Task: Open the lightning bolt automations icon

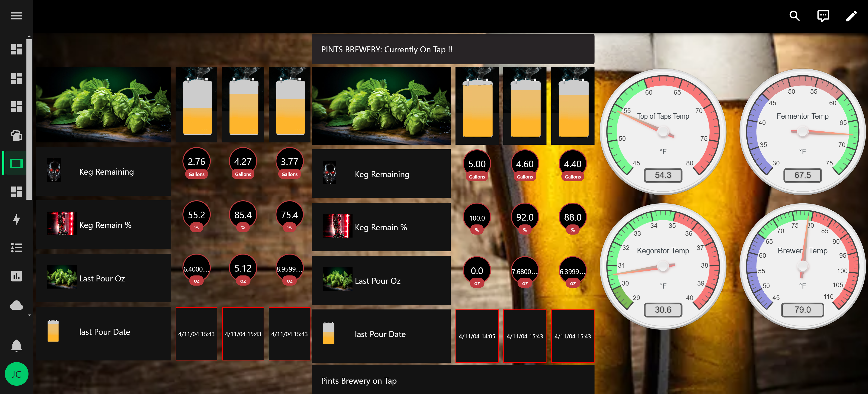Action: click(16, 219)
